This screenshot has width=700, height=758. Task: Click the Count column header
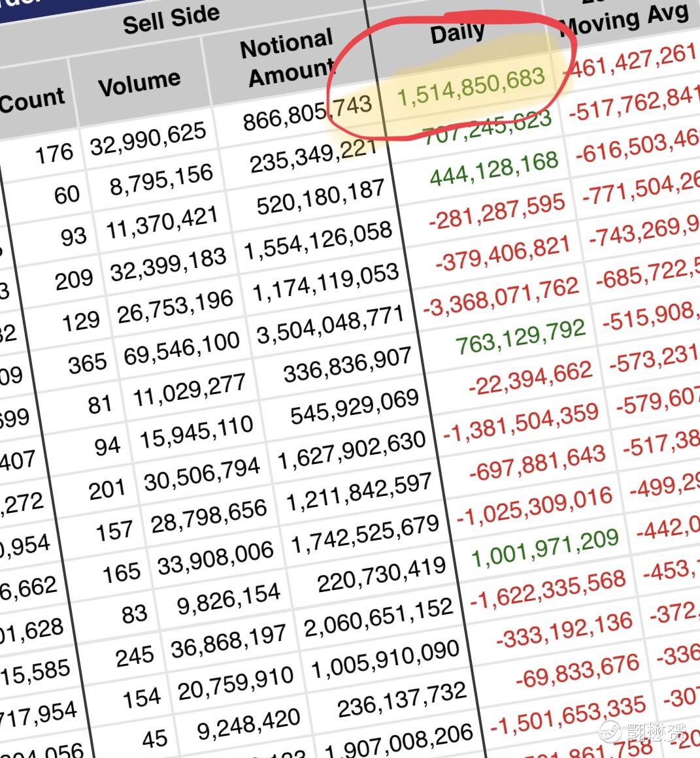32,99
